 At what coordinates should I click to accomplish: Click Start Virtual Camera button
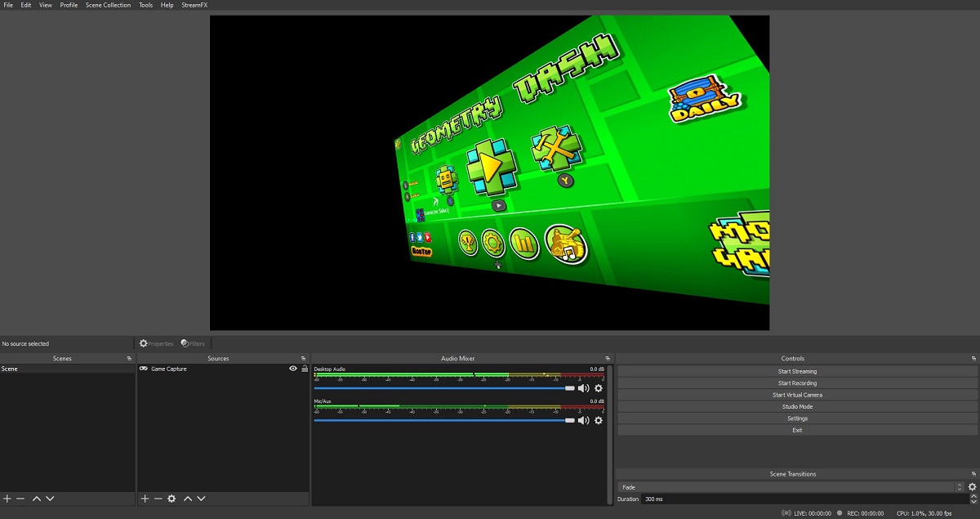click(x=797, y=395)
